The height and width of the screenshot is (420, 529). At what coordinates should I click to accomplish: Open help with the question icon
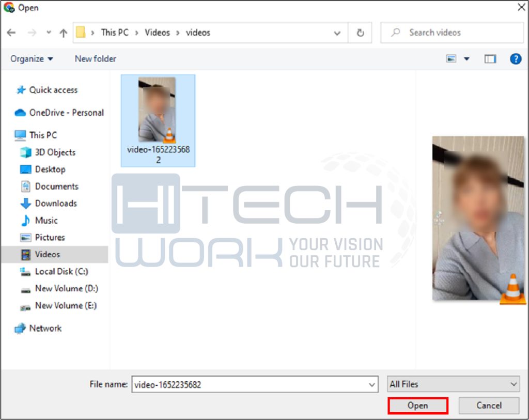[516, 59]
